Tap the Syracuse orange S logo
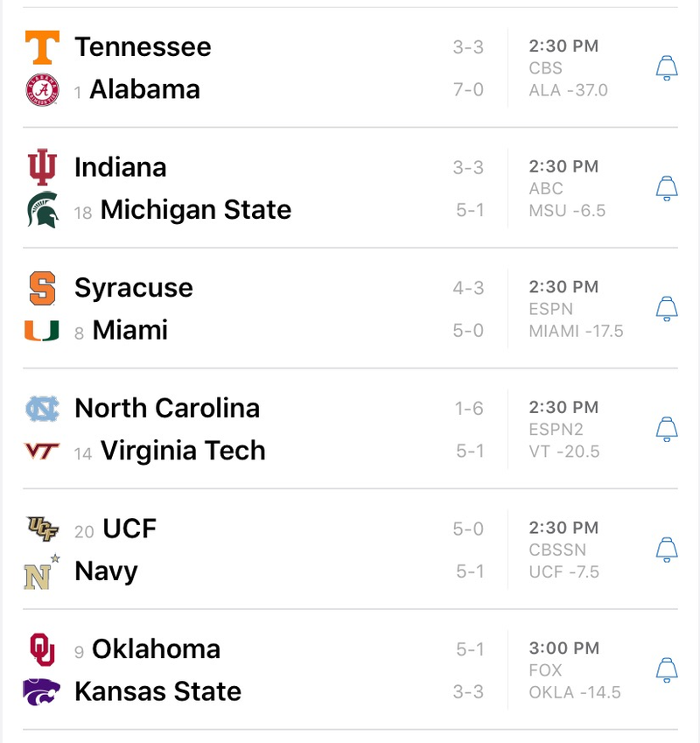700x743 pixels. (42, 288)
